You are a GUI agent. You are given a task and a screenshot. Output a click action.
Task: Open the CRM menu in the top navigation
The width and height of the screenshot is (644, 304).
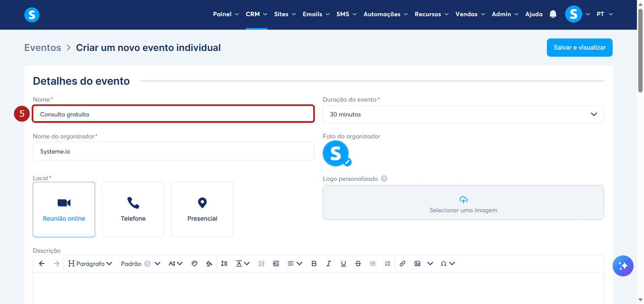[256, 14]
